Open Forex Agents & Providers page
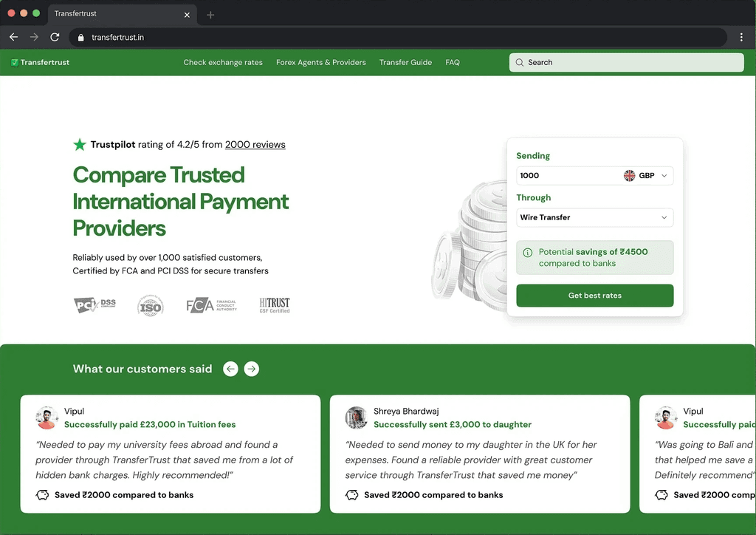 (320, 62)
